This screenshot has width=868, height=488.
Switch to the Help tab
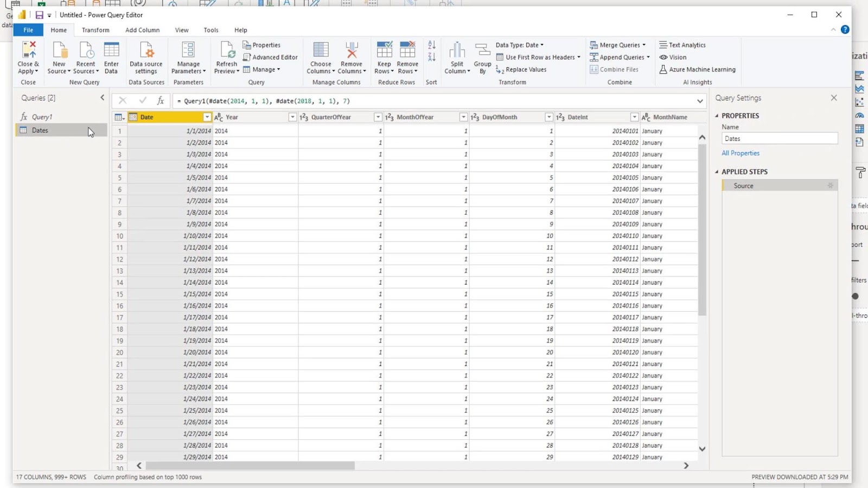tap(241, 30)
